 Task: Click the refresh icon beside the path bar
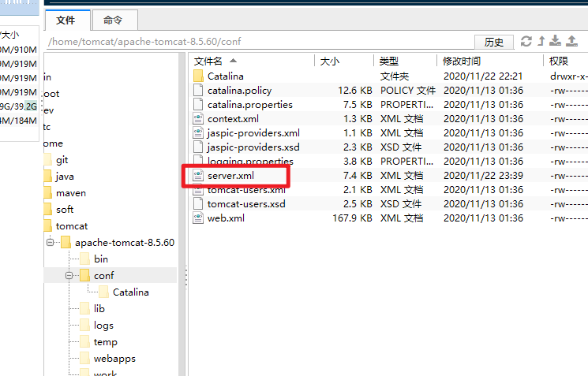526,41
